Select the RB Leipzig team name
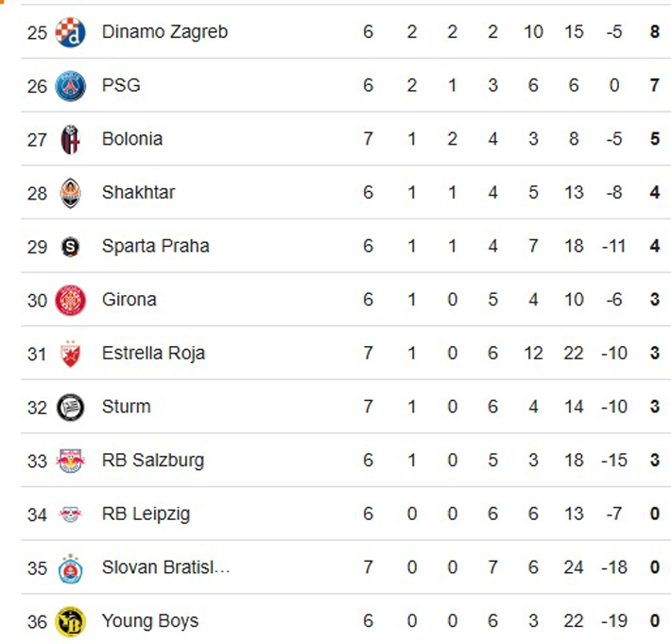Screen dimensions: 671x644 click(x=146, y=514)
